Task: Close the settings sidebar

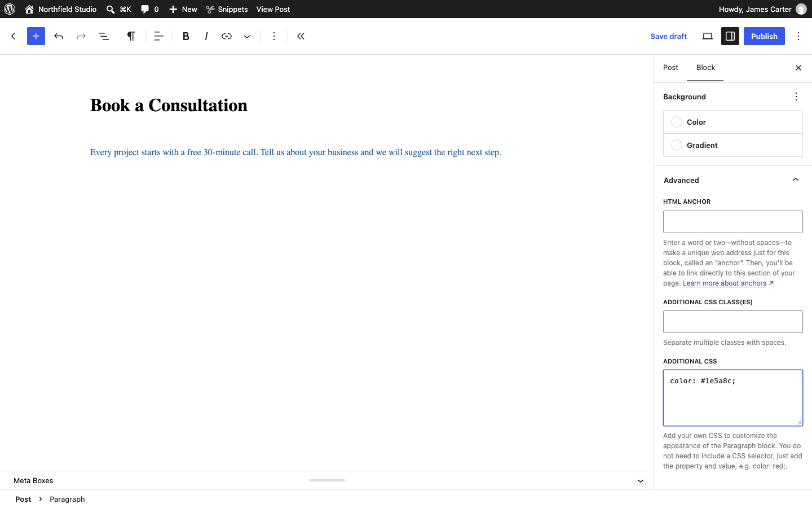Action: (x=798, y=68)
